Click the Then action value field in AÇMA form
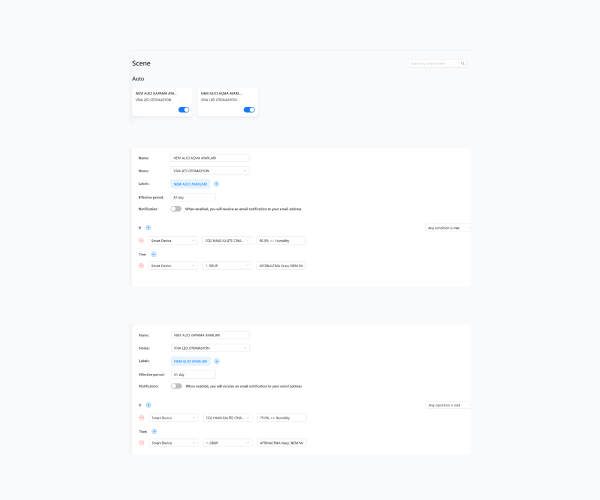Screen dimensions: 600x500 point(281,265)
